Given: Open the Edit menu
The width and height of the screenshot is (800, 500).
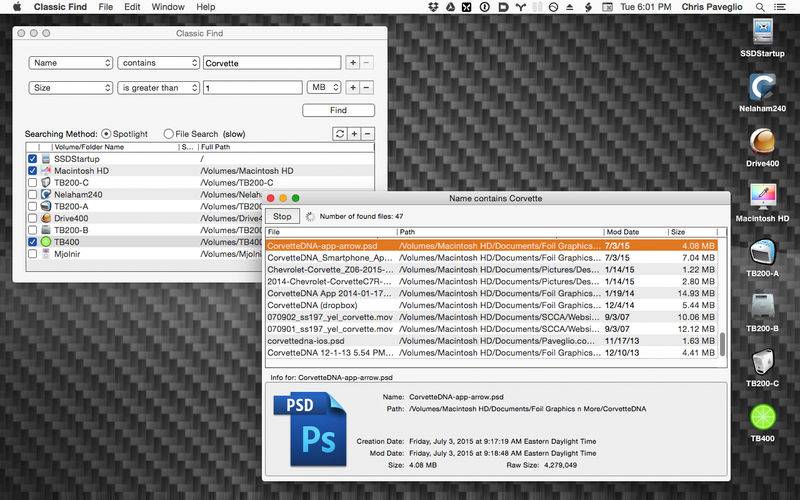Looking at the screenshot, I should click(132, 7).
